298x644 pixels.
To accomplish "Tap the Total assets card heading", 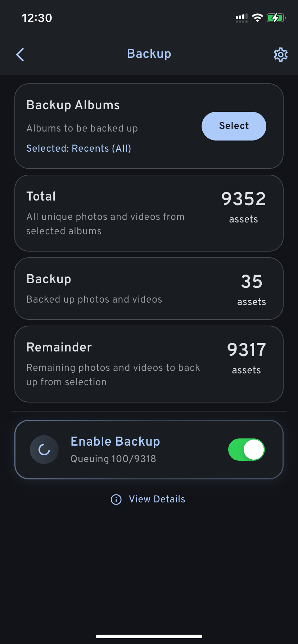I will tap(41, 197).
